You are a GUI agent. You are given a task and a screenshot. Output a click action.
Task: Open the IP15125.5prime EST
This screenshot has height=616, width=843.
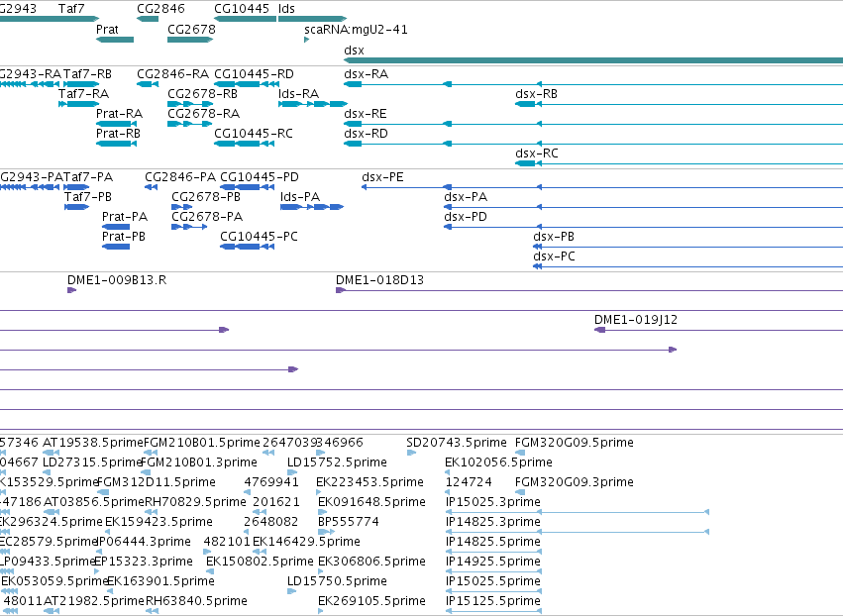pyautogui.click(x=493, y=602)
